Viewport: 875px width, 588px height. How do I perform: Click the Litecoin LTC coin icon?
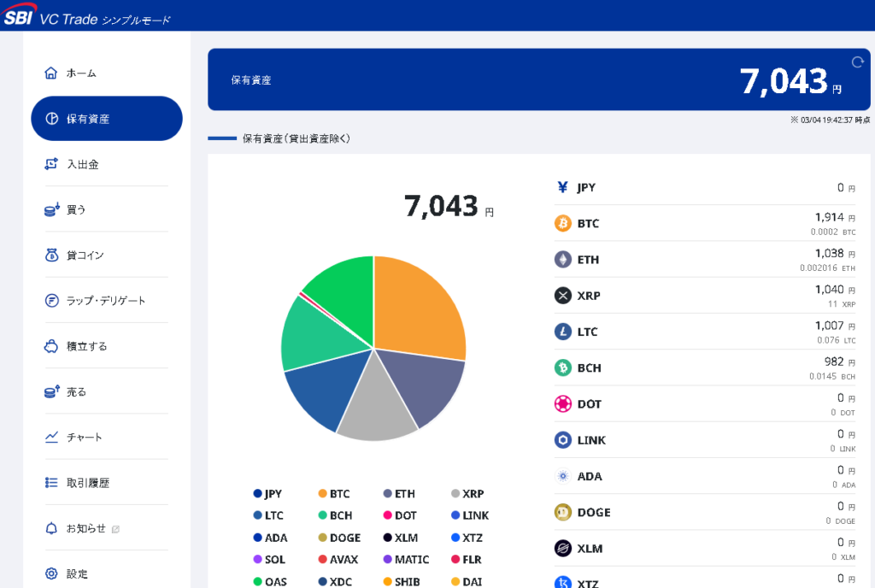tap(563, 332)
